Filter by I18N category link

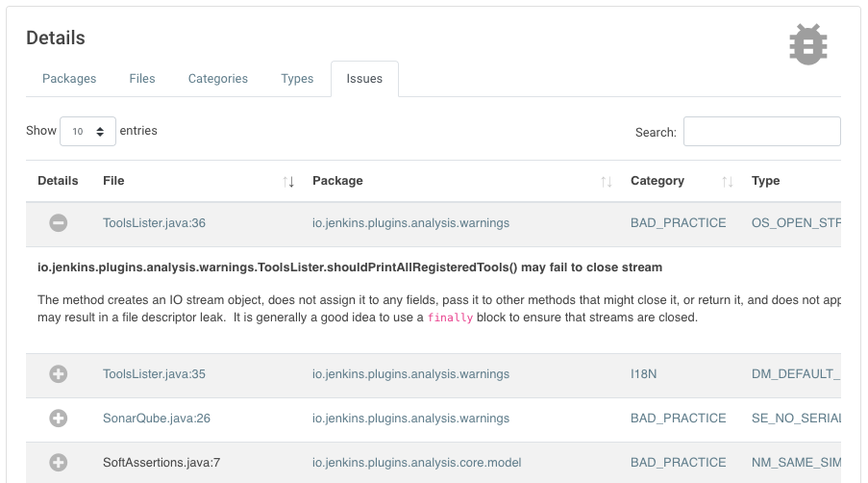644,374
